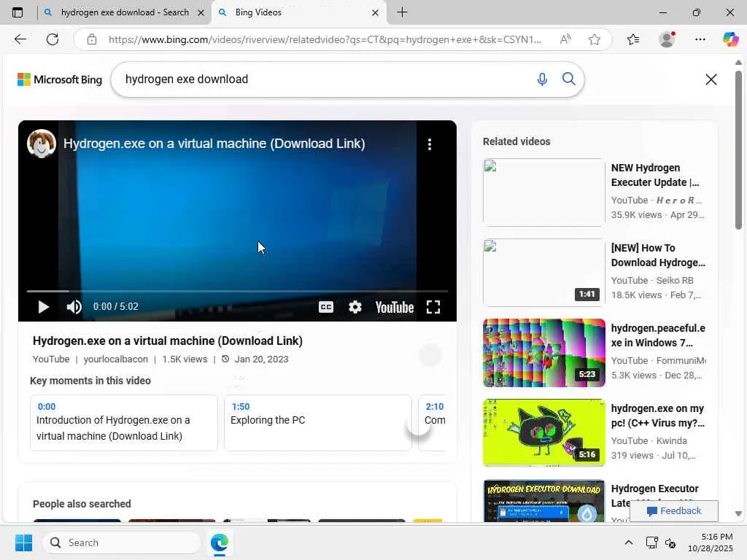Add this page to favorites star
Image resolution: width=747 pixels, height=560 pixels.
pos(594,39)
